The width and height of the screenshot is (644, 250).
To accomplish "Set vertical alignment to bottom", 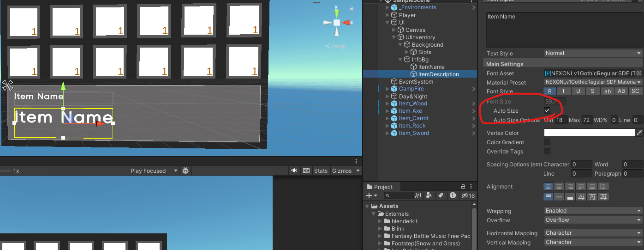I will 570,197.
